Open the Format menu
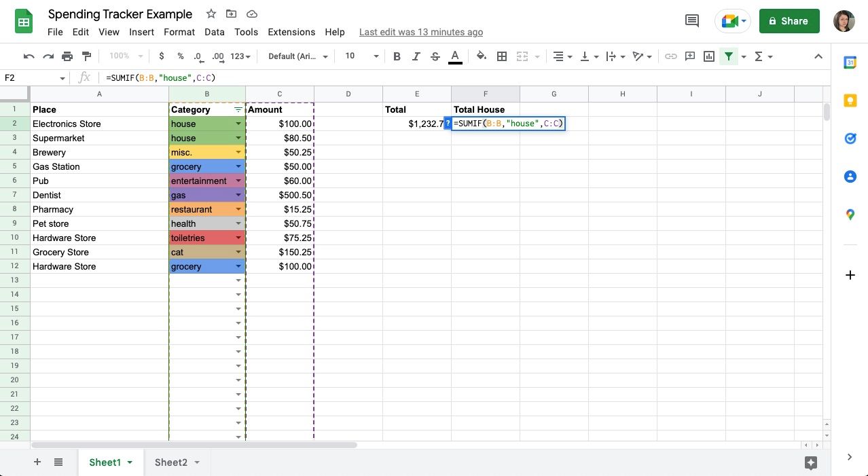 179,32
